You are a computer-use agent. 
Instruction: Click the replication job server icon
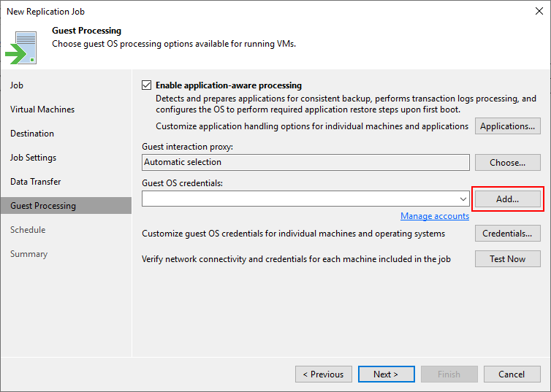point(21,47)
